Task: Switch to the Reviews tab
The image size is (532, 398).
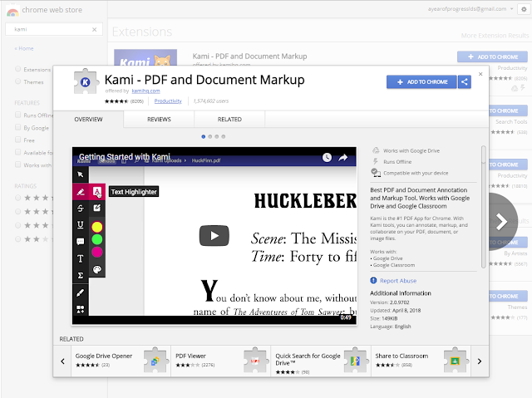Action: [x=159, y=120]
